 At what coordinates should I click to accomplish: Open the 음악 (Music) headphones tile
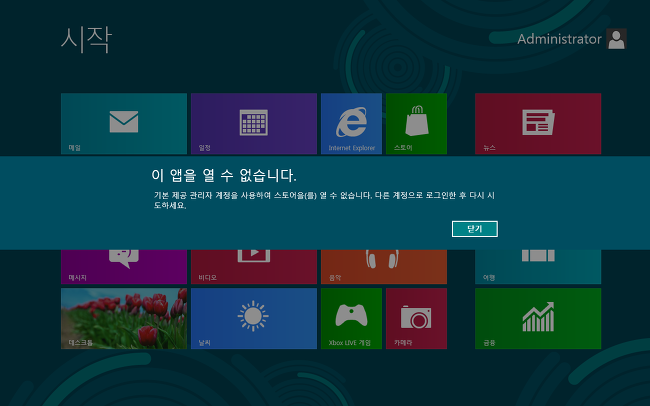(384, 267)
